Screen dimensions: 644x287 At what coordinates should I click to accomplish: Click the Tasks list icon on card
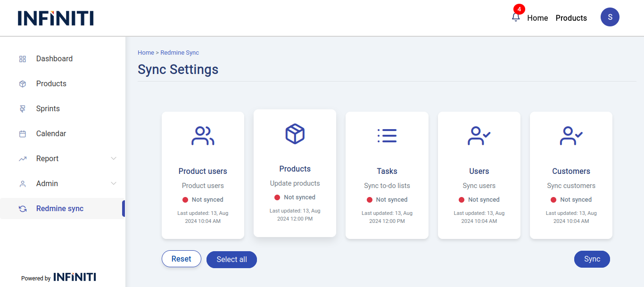click(387, 136)
